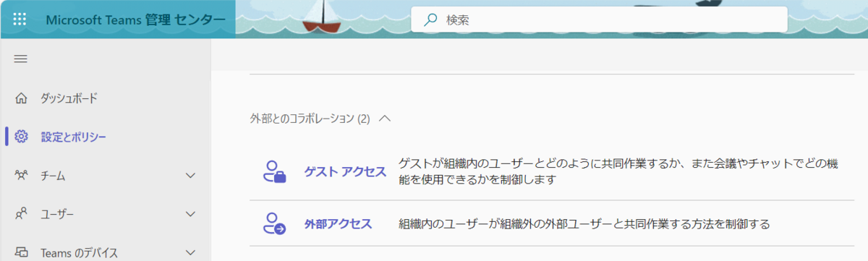Click the external access person-arrow icon
Image resolution: width=868 pixels, height=261 pixels.
276,223
